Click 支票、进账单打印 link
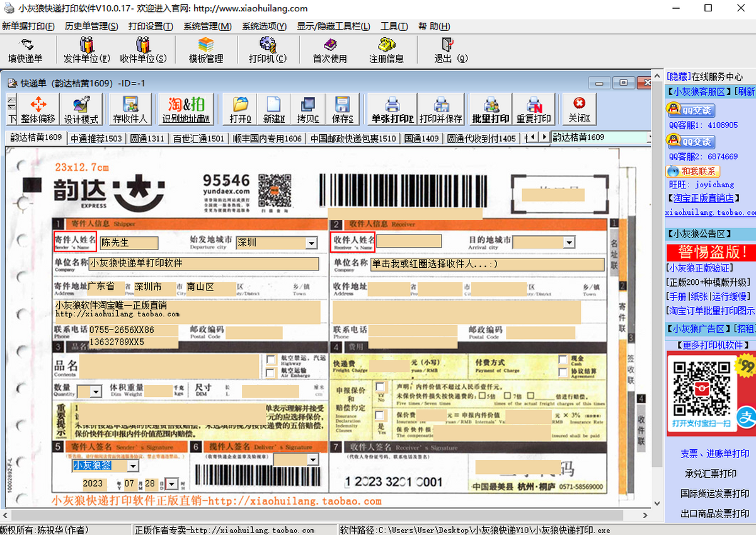Viewport: 756px width, 535px height. click(x=715, y=454)
